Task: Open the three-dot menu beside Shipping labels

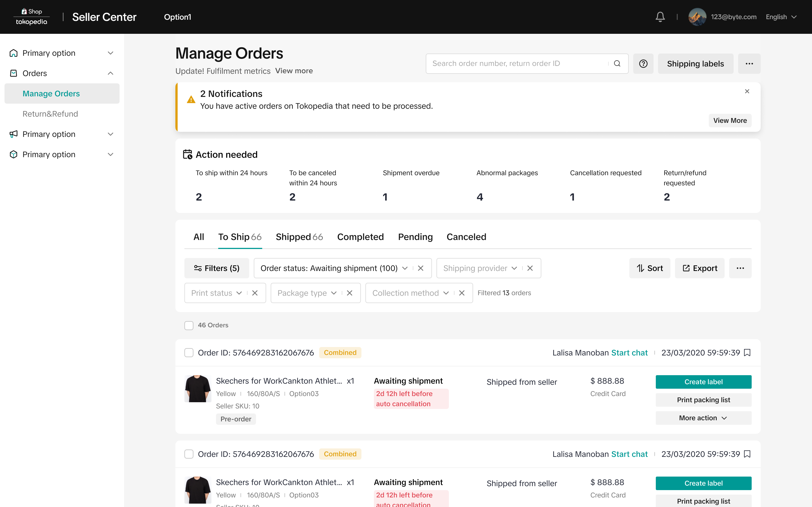Action: pyautogui.click(x=749, y=64)
